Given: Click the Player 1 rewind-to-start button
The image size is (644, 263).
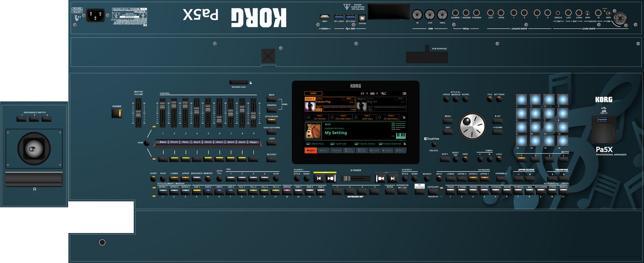Looking at the screenshot, I should click(319, 178).
